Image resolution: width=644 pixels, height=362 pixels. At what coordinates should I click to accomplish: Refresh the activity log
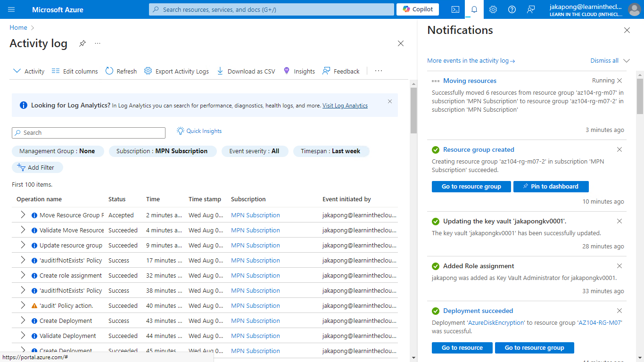[121, 71]
